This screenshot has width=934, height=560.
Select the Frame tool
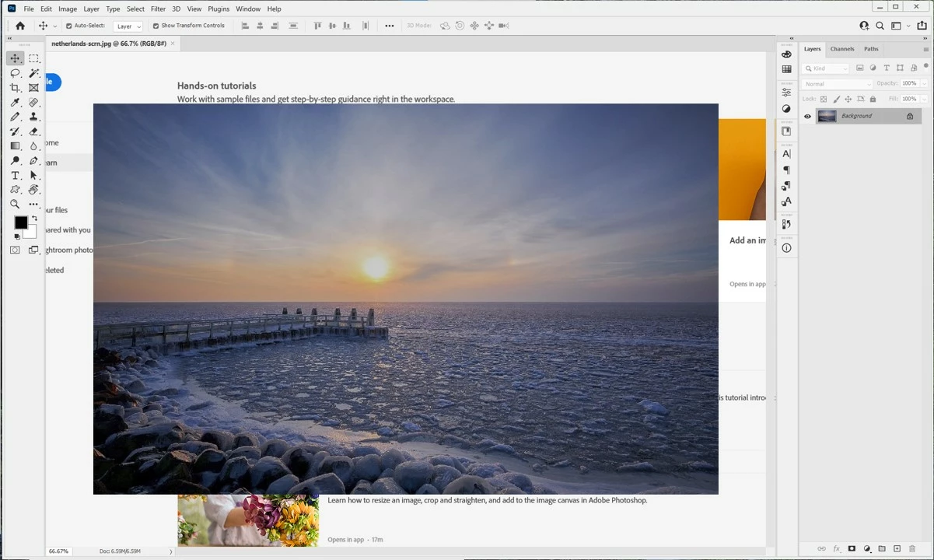pyautogui.click(x=33, y=88)
